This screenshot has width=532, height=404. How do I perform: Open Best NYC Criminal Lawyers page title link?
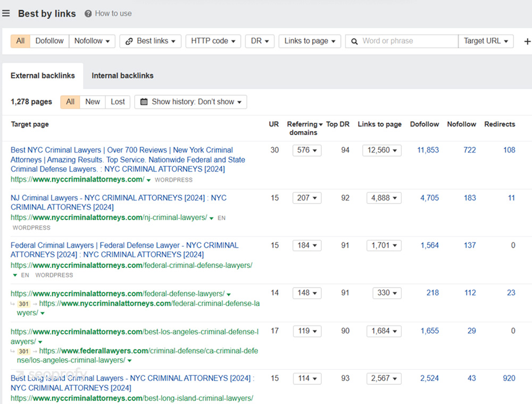point(128,159)
